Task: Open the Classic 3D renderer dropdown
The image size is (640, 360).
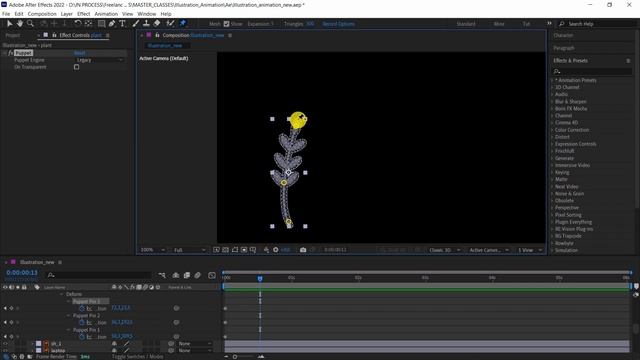Action: [444, 250]
